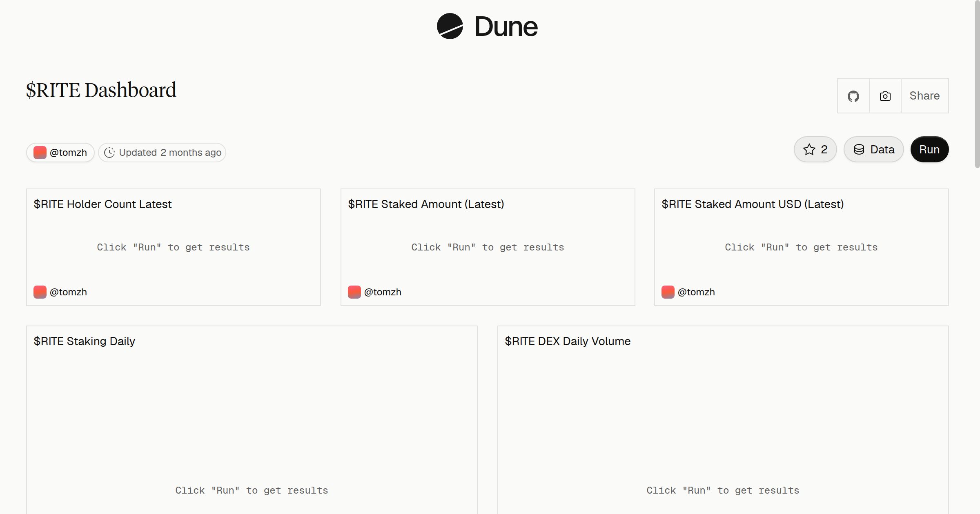Click 'Click "Run" to get results' in Holder Count card
Viewport: 980px width, 514px height.
(173, 247)
